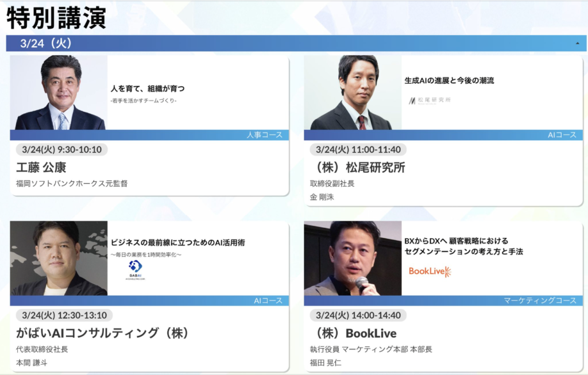Open the speaker photo in BookLive card
The image size is (588, 375).
353,258
